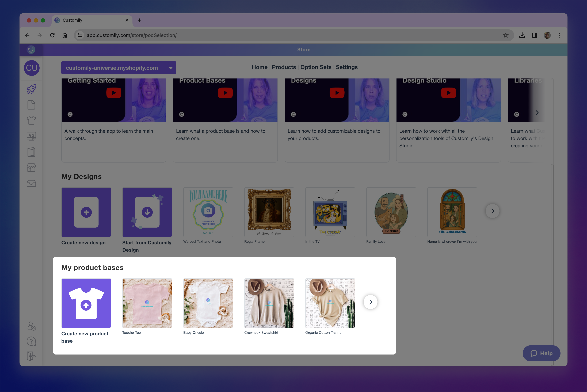Open the Option Sets menu item
Screen dimensions: 587x392
click(x=316, y=67)
